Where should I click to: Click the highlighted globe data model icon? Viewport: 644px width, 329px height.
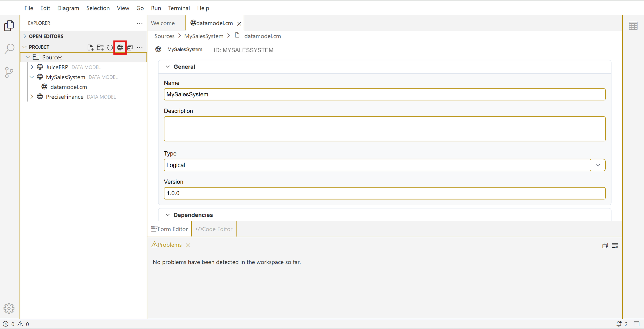tap(120, 47)
